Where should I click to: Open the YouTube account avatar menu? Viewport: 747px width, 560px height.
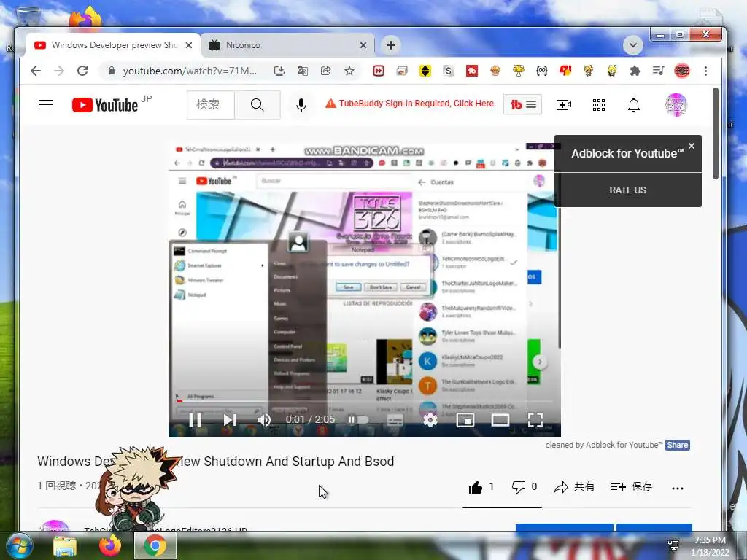[676, 105]
